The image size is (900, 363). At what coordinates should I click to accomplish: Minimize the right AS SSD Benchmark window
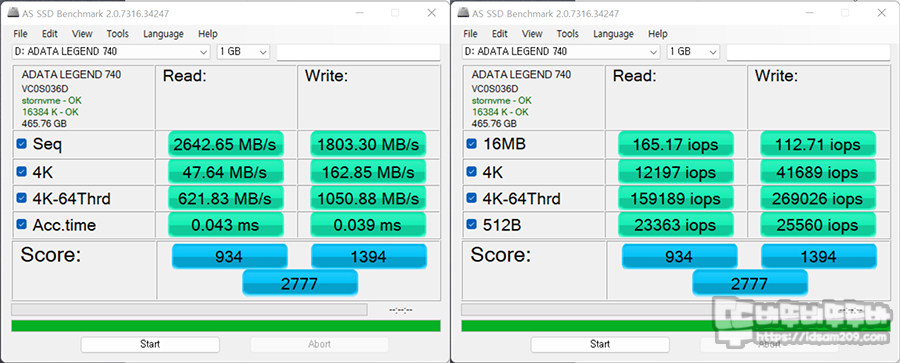point(809,13)
